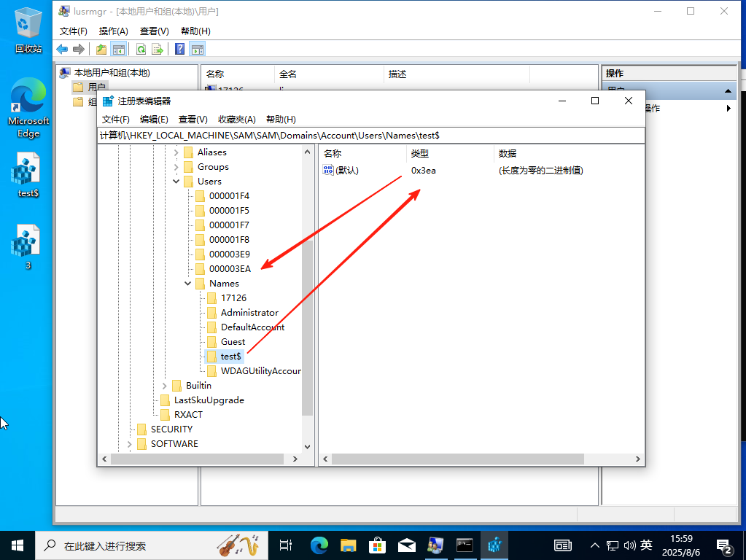746x560 pixels.
Task: Open the Mail app from the taskbar
Action: pos(406,545)
